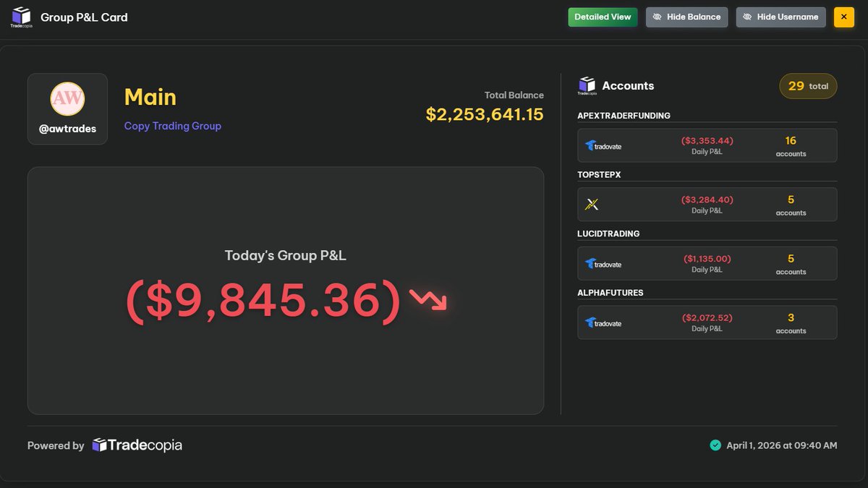Click Today's Group P&L heading
The width and height of the screenshot is (868, 488).
click(286, 255)
